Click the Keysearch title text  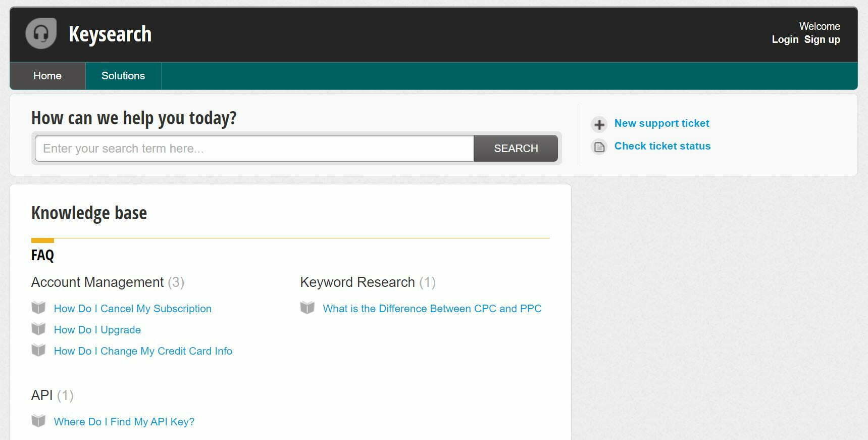tap(110, 34)
